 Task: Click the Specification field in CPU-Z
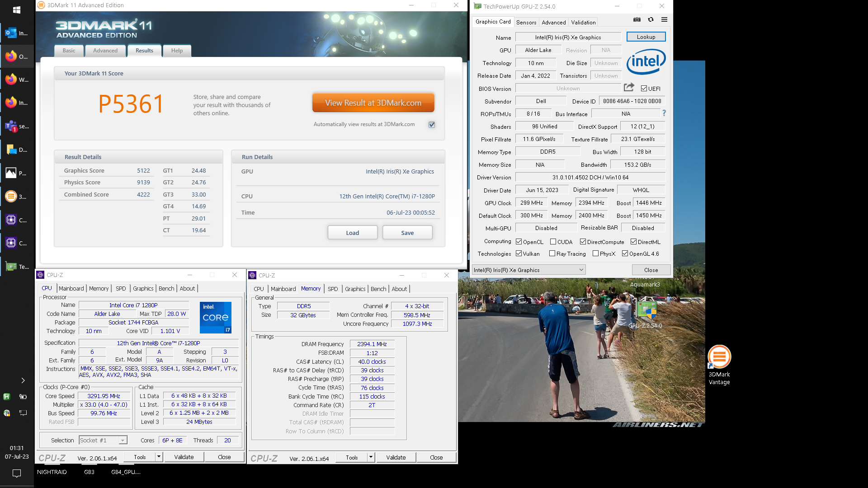click(158, 343)
